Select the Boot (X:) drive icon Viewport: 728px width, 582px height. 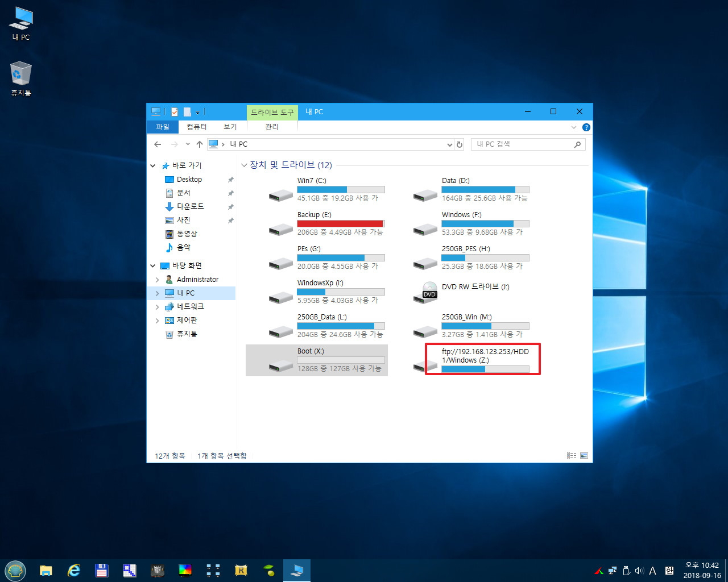coord(280,365)
